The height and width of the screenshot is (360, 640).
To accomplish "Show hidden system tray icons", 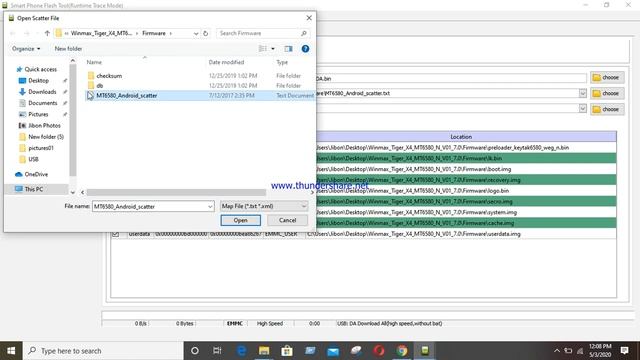I will pos(557,351).
